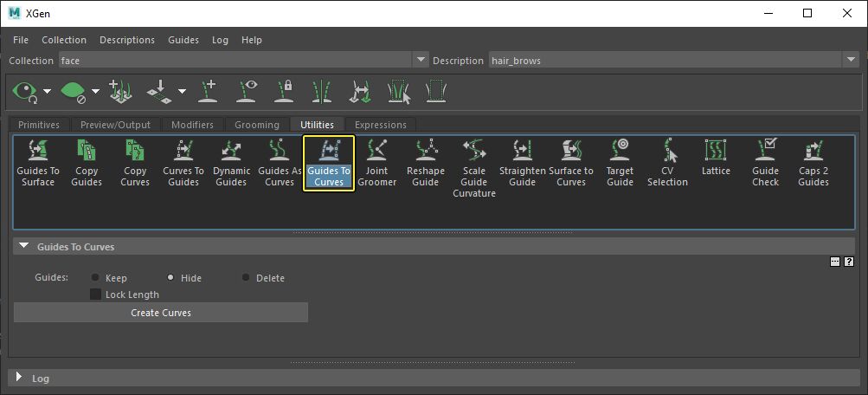Select the Target Guide utility
Image resolution: width=868 pixels, height=395 pixels.
tap(620, 163)
